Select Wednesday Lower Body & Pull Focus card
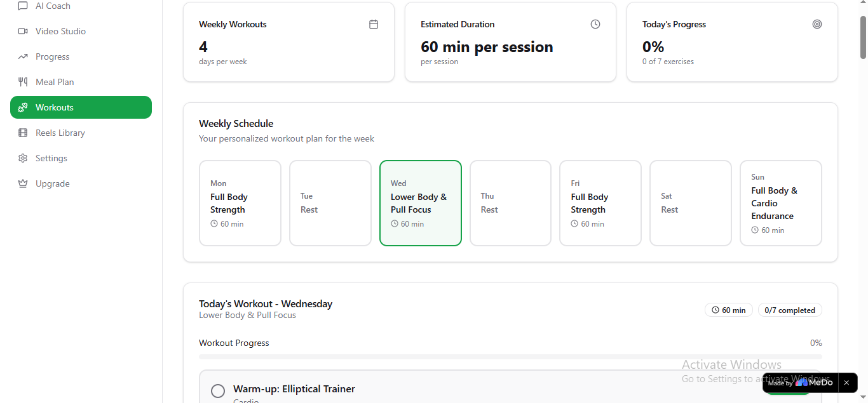The width and height of the screenshot is (868, 405). click(421, 203)
